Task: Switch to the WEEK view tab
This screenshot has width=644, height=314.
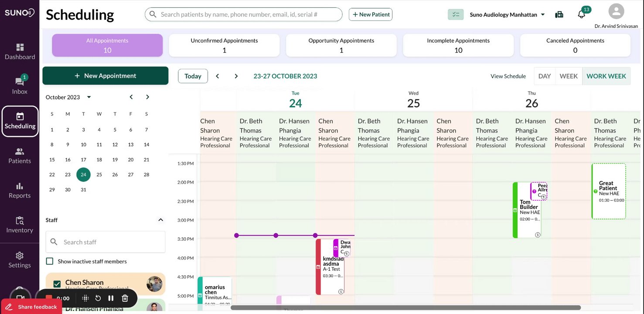Action: click(569, 76)
